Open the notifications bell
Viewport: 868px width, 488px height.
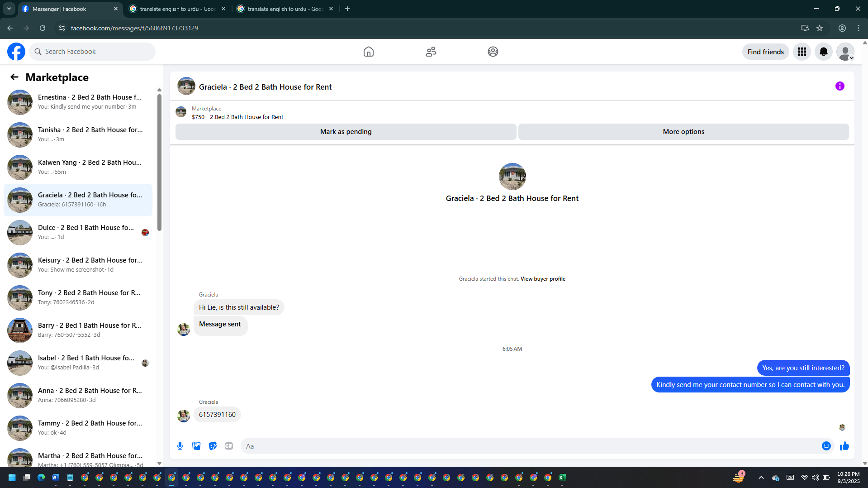pos(824,52)
